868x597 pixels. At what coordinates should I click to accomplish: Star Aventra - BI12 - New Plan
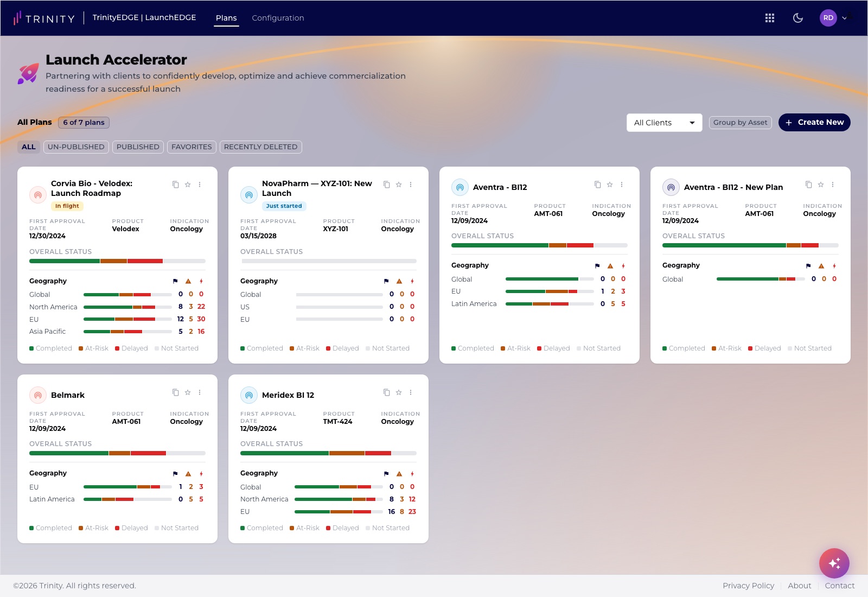point(821,185)
